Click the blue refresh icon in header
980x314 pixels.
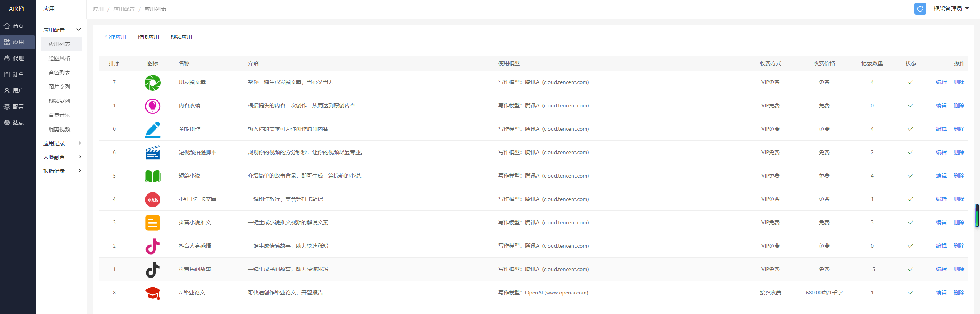(920, 9)
